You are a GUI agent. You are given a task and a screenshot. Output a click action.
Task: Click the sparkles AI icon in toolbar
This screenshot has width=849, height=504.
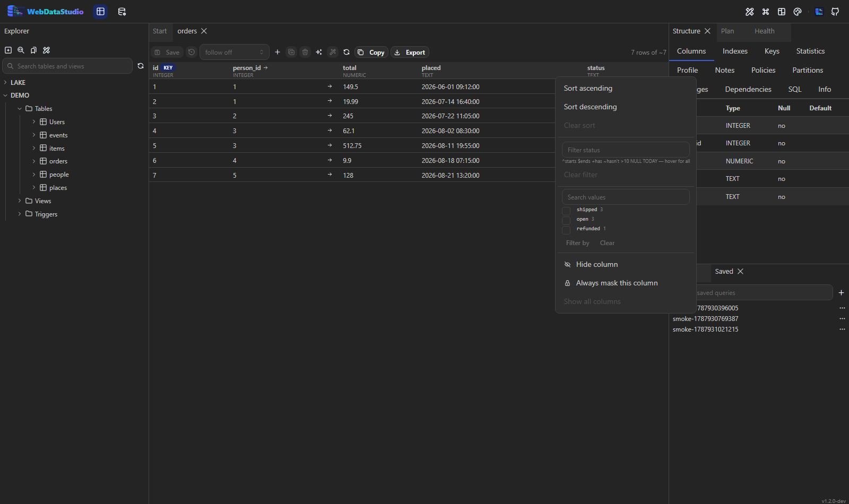319,52
